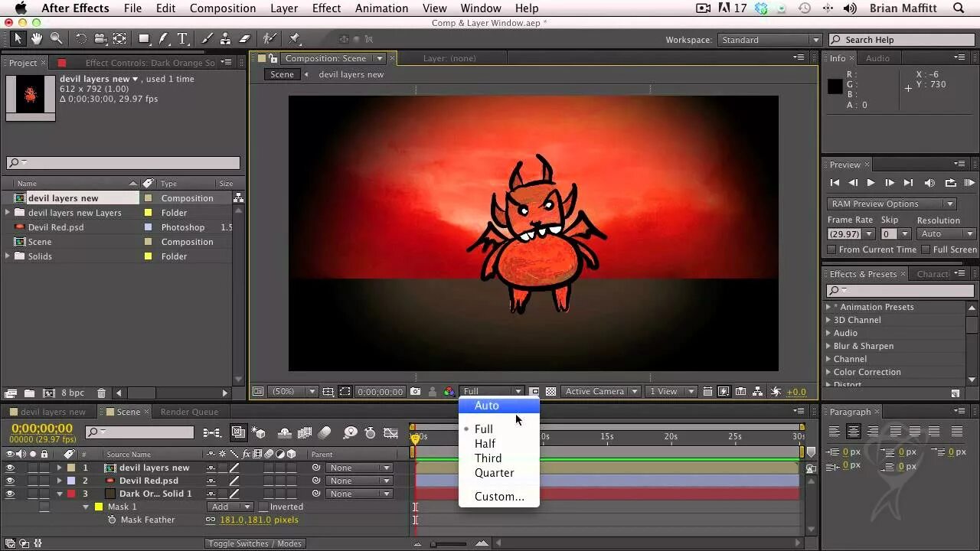Select the Unified Camera tool
Screen dimensions: 980x551
tap(100, 38)
